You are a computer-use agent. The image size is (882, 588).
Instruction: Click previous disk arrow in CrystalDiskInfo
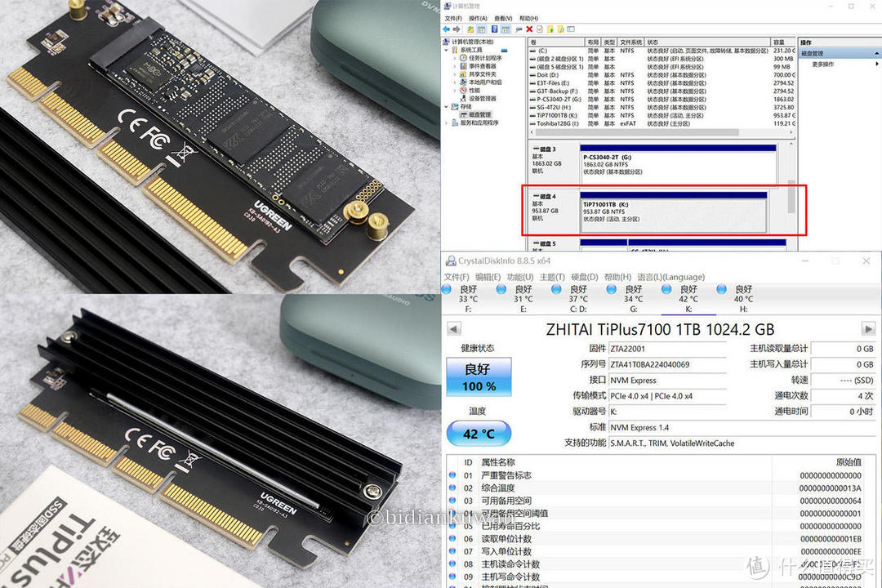click(x=454, y=328)
